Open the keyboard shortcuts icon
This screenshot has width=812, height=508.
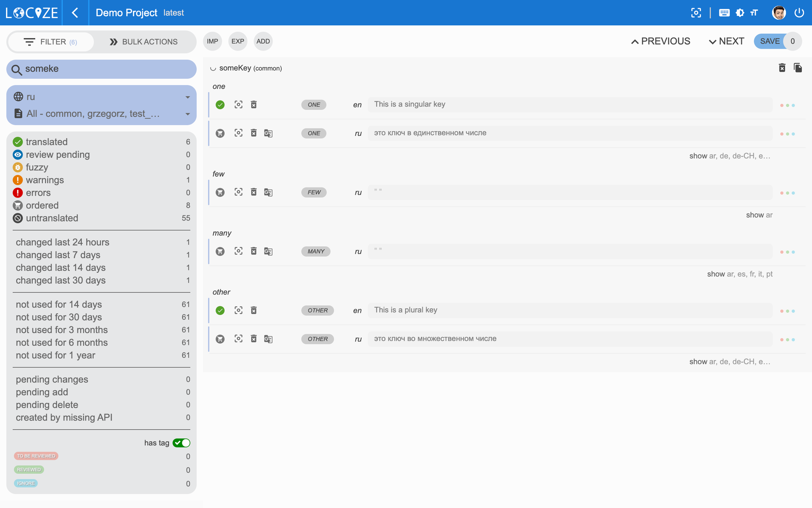click(724, 13)
